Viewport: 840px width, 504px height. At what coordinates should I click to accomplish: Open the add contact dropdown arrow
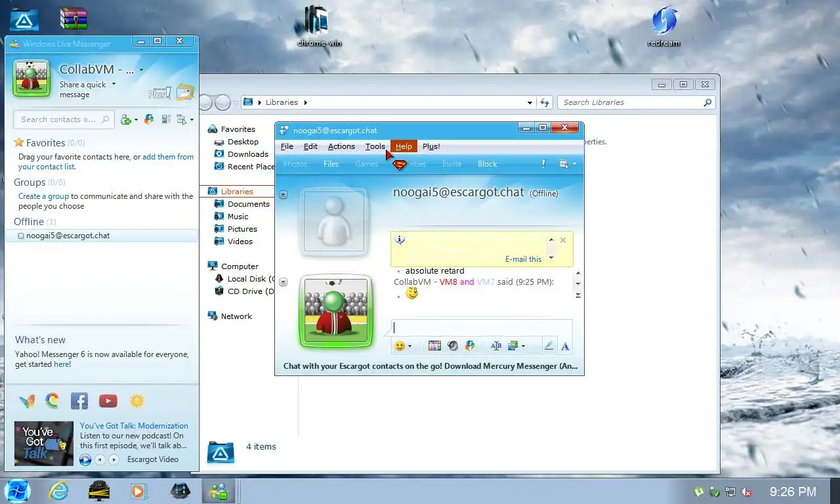click(135, 119)
